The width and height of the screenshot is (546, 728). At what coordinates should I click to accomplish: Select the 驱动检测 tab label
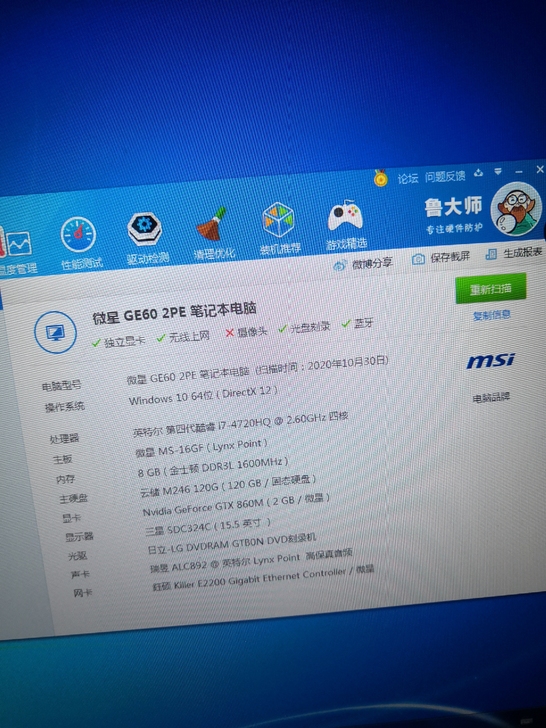tap(148, 258)
